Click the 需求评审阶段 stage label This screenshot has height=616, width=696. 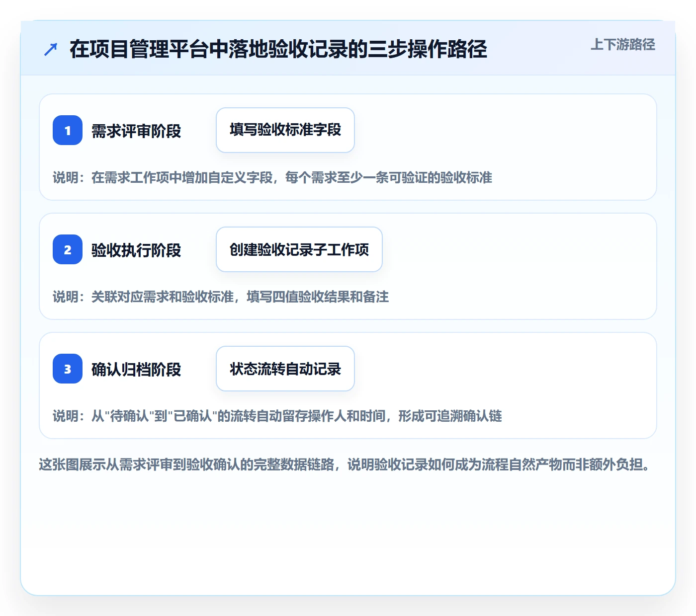tap(136, 131)
